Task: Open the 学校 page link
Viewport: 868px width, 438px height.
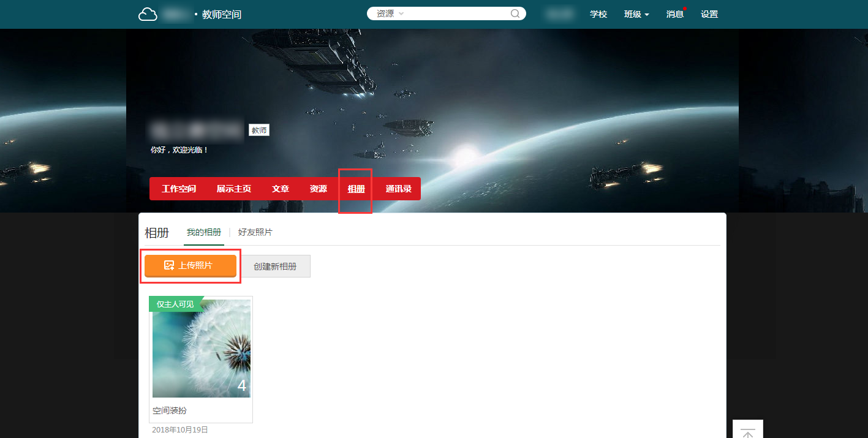Action: click(x=598, y=14)
